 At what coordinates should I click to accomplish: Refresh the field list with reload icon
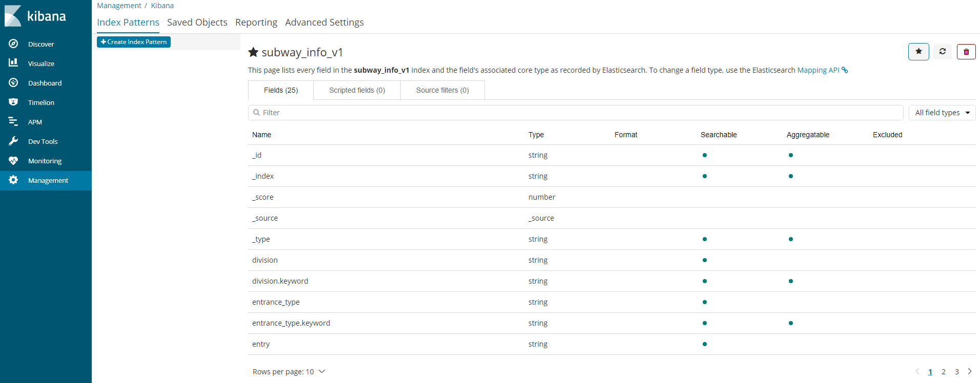pyautogui.click(x=942, y=51)
